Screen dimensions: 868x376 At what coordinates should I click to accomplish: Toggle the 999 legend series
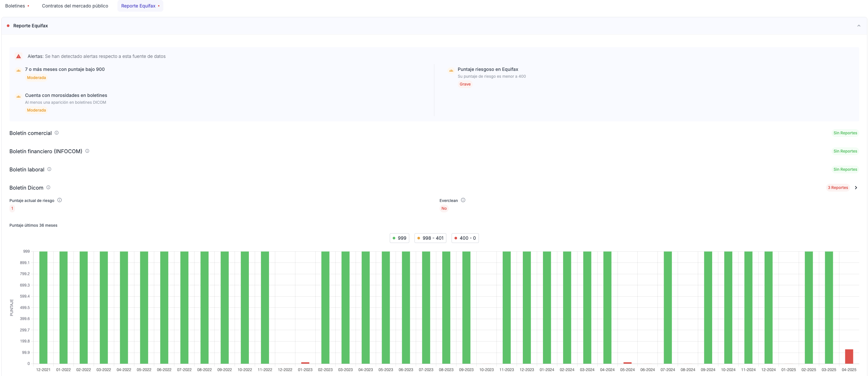(x=399, y=238)
